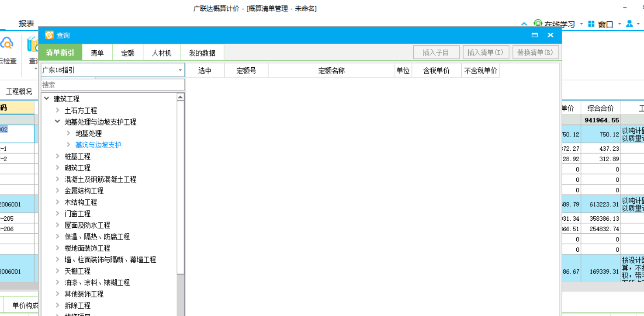Select 保温、隔热、防腐工程 tree item
This screenshot has height=316, width=644.
point(97,236)
